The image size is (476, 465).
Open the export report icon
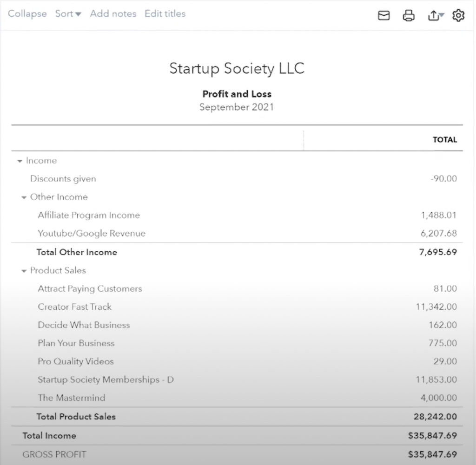(433, 15)
